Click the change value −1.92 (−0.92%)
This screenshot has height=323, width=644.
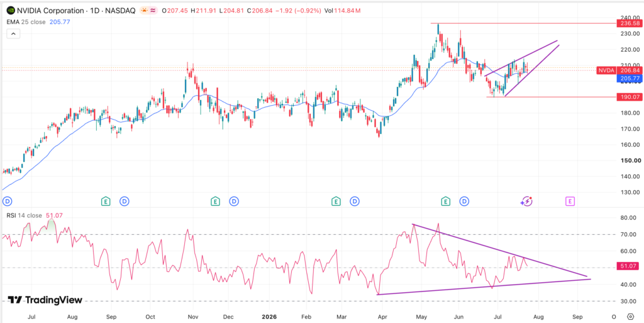point(299,11)
